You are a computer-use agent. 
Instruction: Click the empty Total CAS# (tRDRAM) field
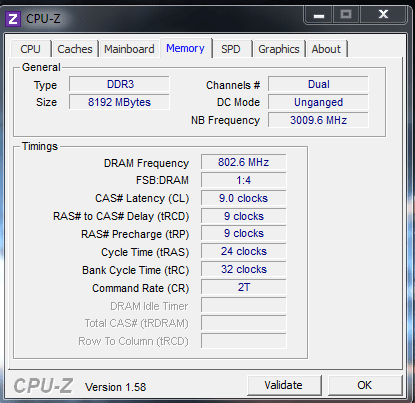tap(244, 323)
